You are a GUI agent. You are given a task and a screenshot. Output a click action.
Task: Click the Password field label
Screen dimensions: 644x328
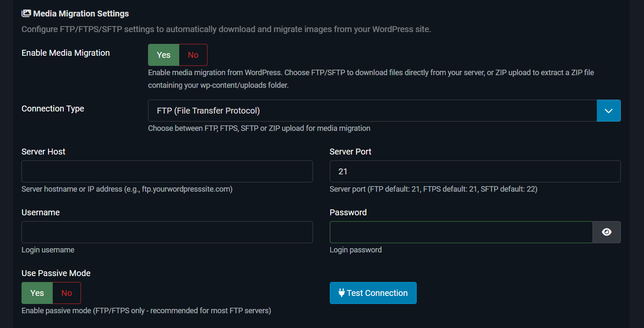pos(348,212)
